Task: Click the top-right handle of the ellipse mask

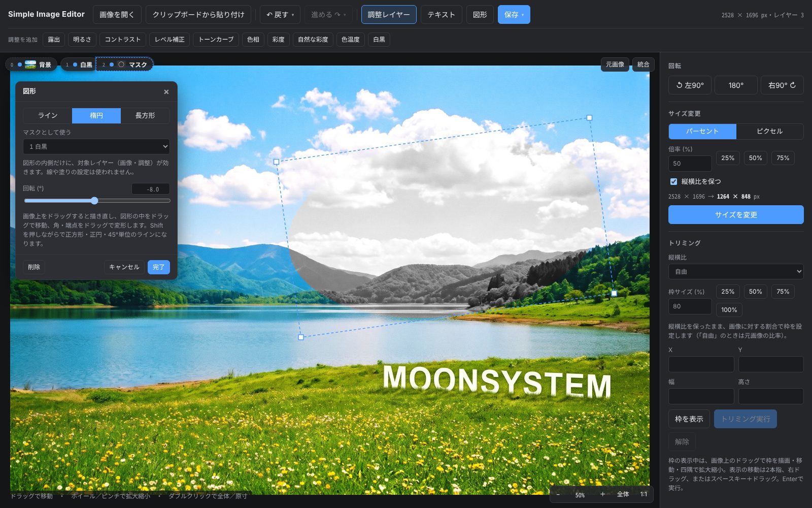Action: pos(589,117)
